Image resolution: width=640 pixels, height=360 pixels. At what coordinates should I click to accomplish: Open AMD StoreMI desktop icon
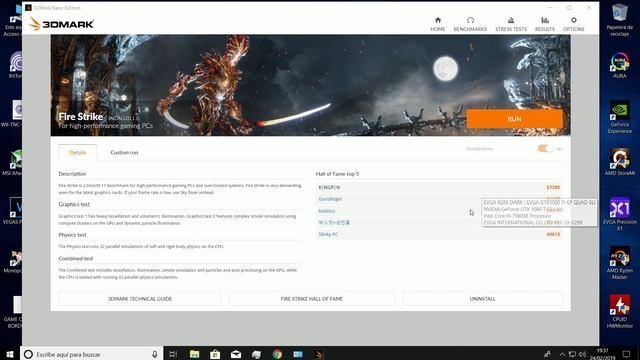coord(620,162)
